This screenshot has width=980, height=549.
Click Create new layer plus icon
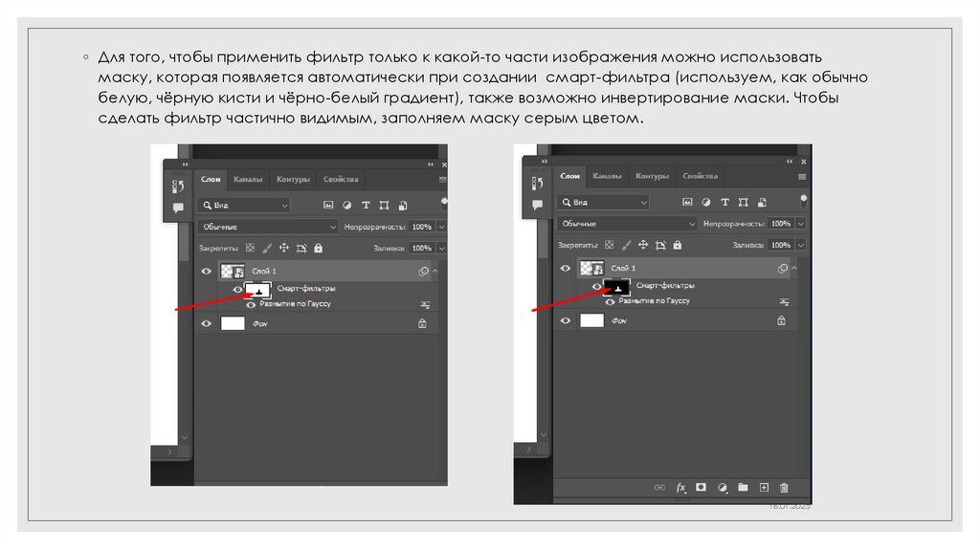764,487
